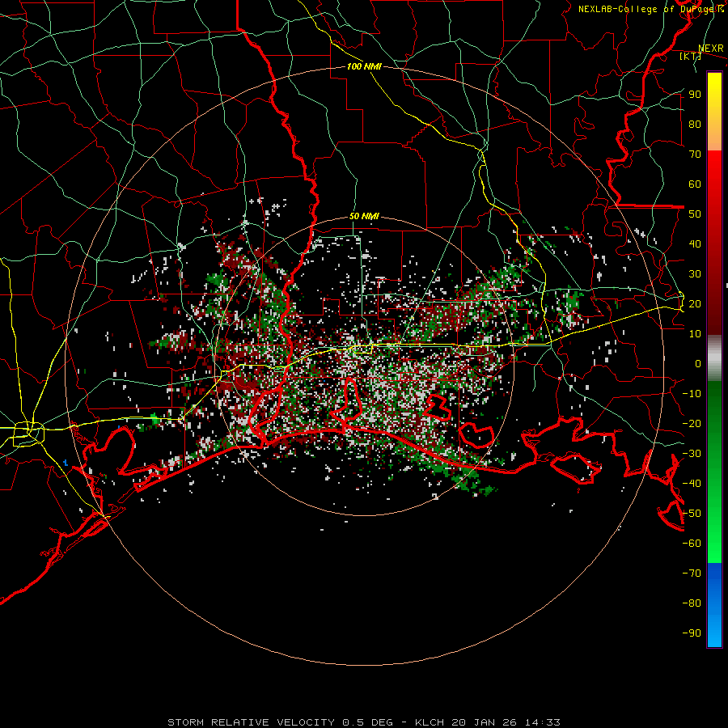Screen dimensions: 728x728
Task: Click the -30 value on velocity scale
Action: pos(692,454)
